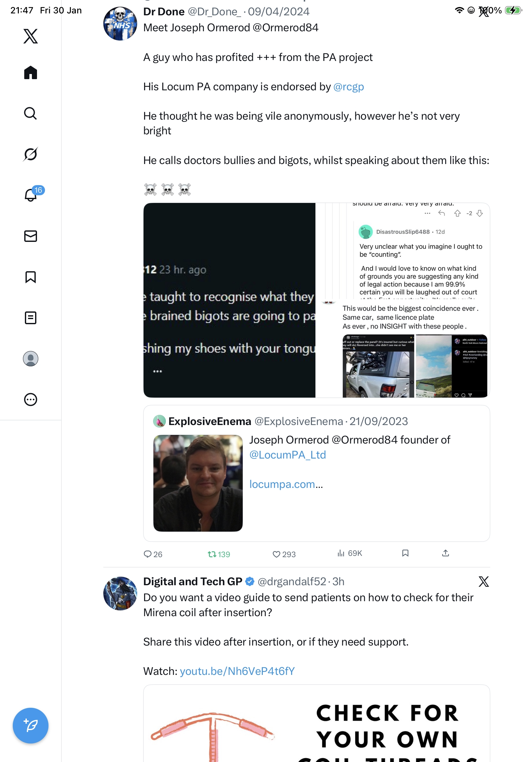
Task: Open the Search magnifier in sidebar
Action: [31, 114]
